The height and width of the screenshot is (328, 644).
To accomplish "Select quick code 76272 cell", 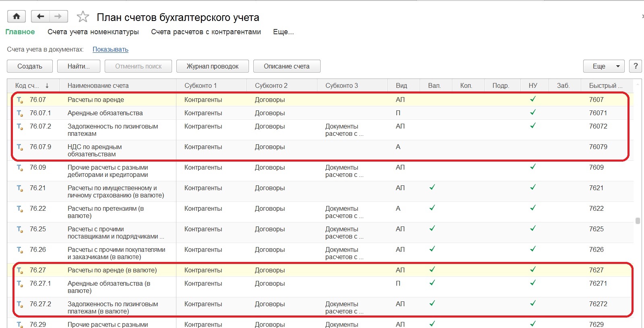I will coord(607,307).
